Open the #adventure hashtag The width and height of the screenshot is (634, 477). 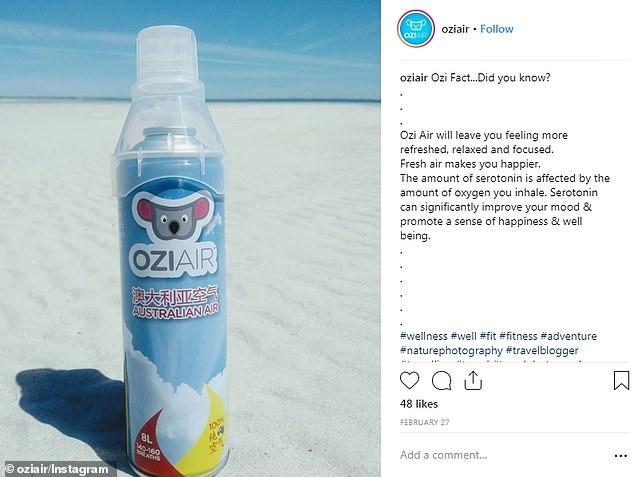pyautogui.click(x=569, y=336)
